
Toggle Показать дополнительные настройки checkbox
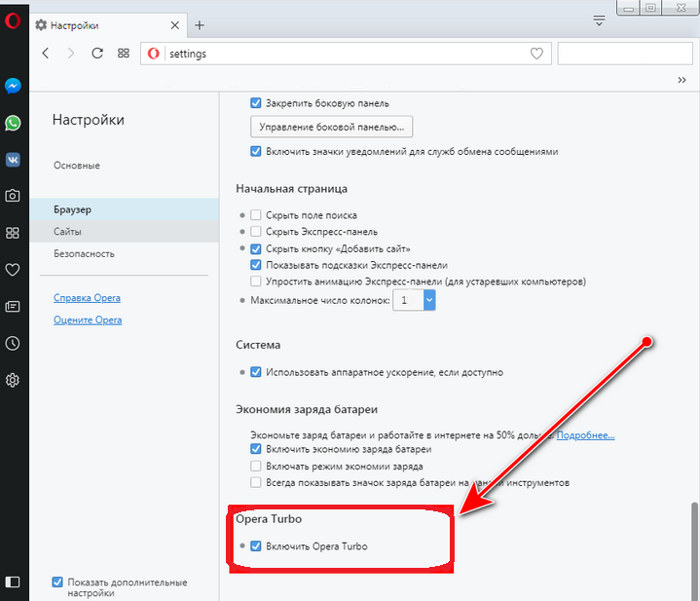click(57, 582)
